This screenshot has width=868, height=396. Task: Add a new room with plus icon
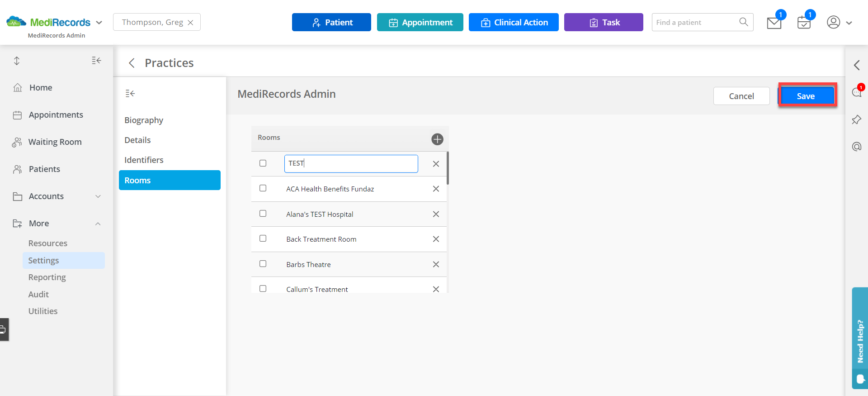click(437, 139)
